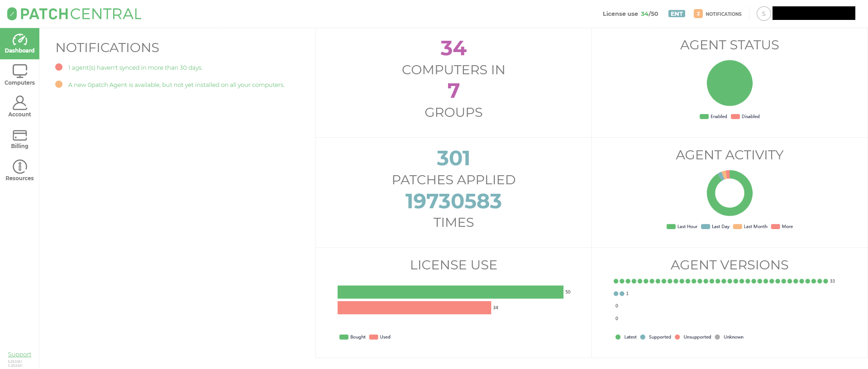Viewport: 868px width, 369px height.
Task: Click the ENT license badge
Action: coord(677,14)
